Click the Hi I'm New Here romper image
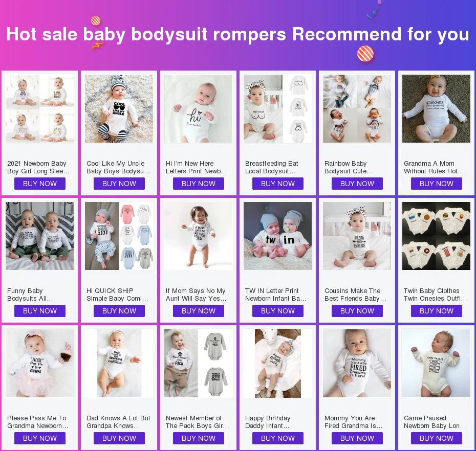 [x=198, y=108]
